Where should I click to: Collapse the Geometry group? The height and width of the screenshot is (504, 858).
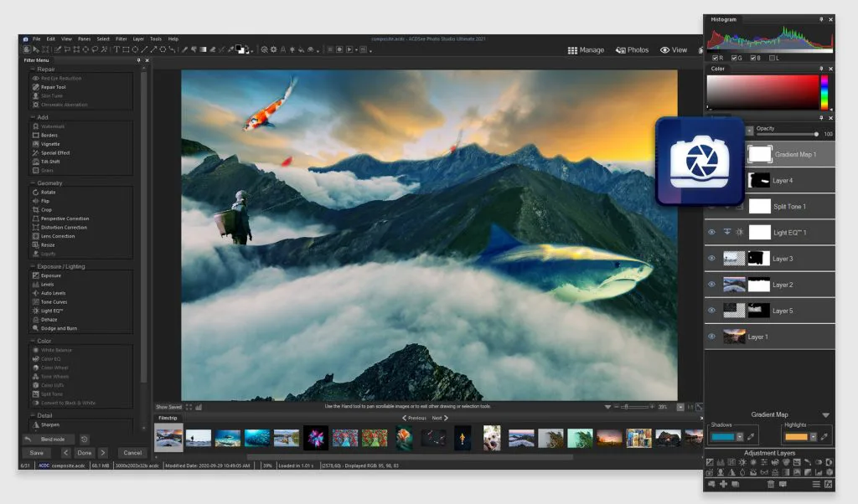33,183
